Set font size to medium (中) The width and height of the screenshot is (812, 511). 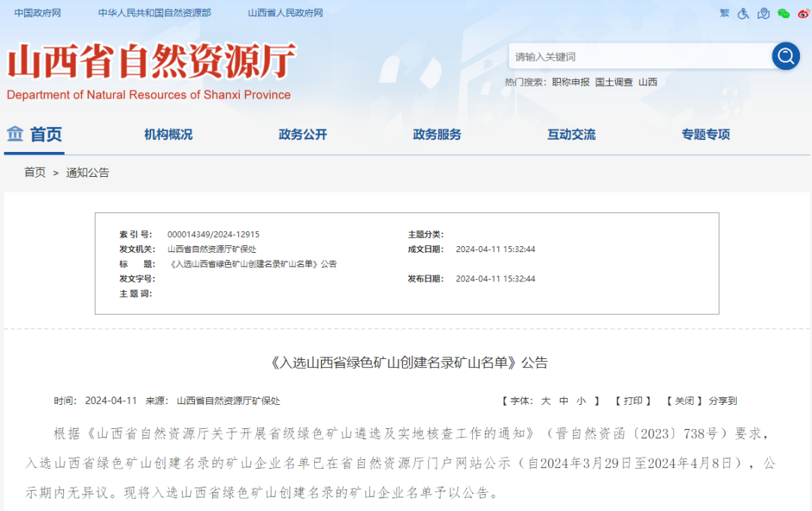point(562,401)
